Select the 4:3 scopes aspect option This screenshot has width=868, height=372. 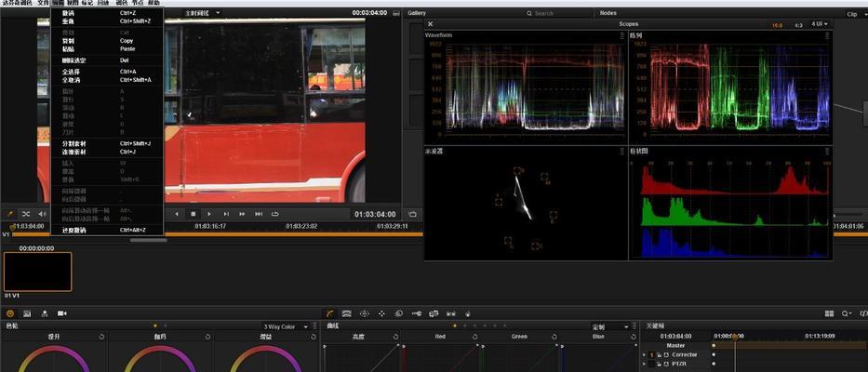[x=798, y=25]
